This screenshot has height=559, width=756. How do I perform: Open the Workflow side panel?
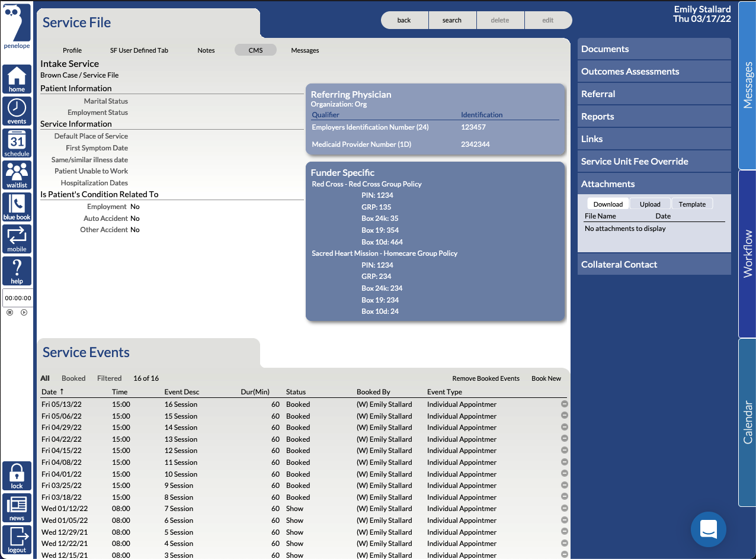[748, 253]
